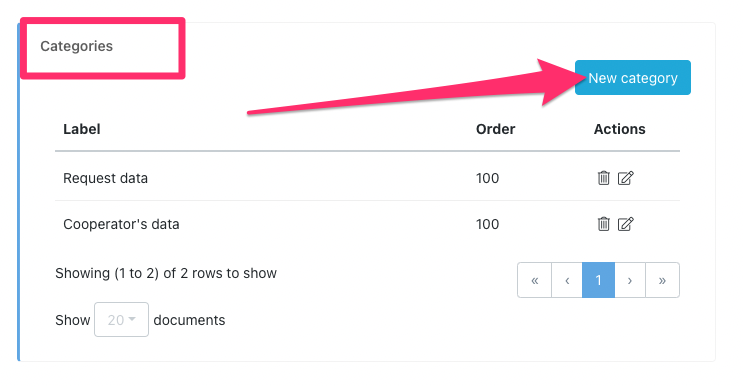
Task: Click the Actions column header
Action: (x=619, y=129)
